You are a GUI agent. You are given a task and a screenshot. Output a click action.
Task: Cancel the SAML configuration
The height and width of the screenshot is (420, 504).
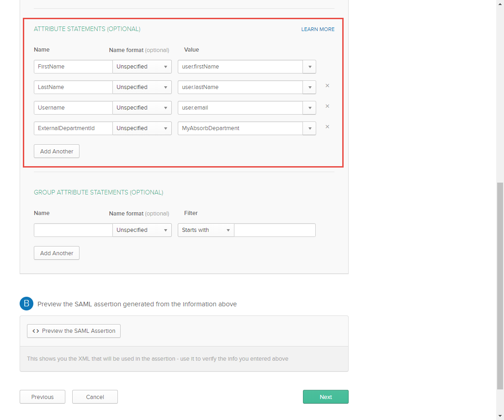(95, 397)
